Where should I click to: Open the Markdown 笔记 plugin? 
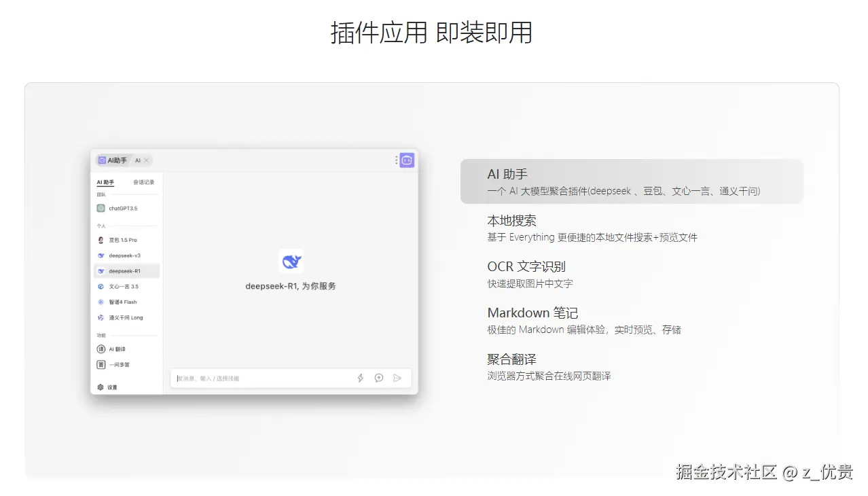point(532,313)
